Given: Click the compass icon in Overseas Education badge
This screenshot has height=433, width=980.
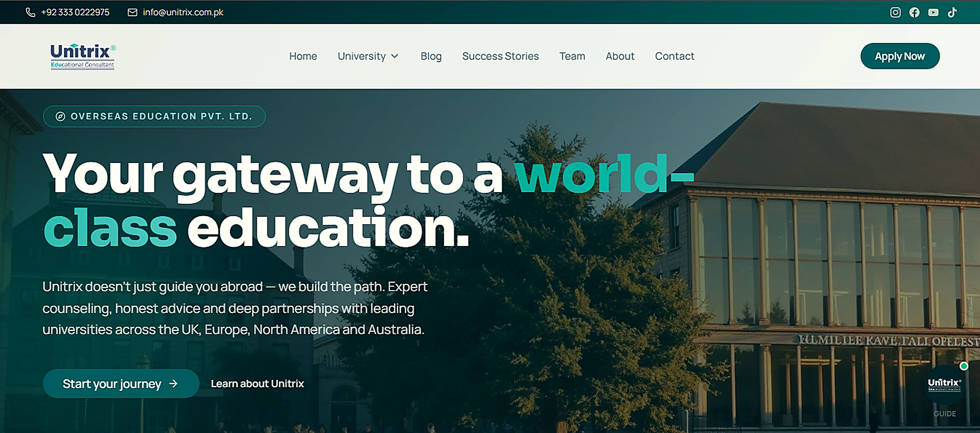Looking at the screenshot, I should 60,116.
